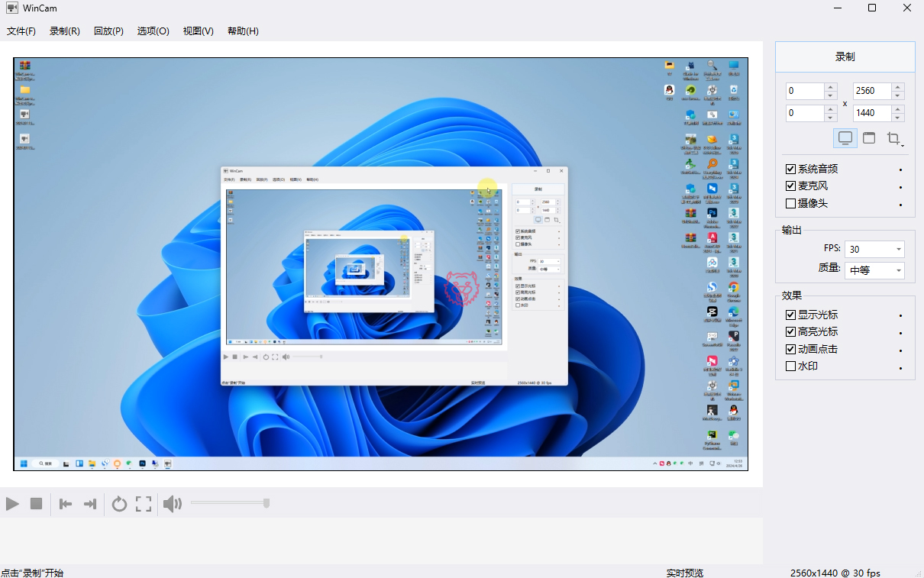
Task: Decrease the height 1440 stepper down arrow
Action: point(898,118)
